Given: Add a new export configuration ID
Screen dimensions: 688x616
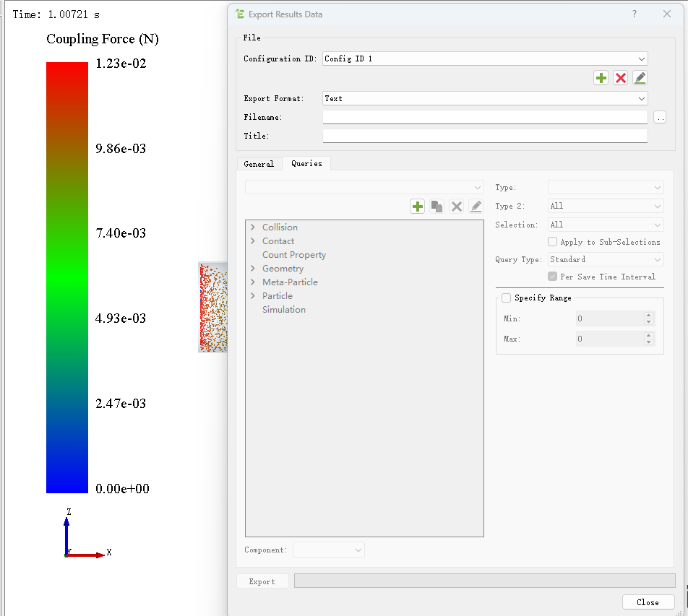Looking at the screenshot, I should (x=601, y=78).
